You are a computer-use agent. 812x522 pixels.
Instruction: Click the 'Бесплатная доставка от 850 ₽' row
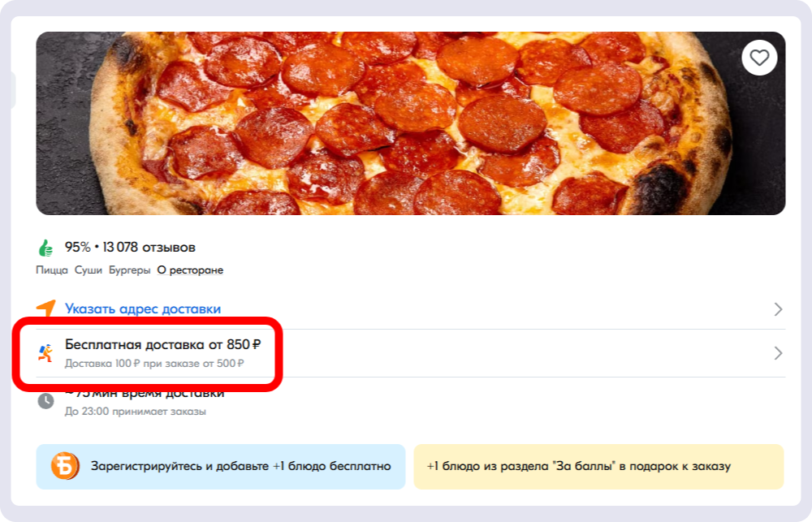[x=411, y=353]
